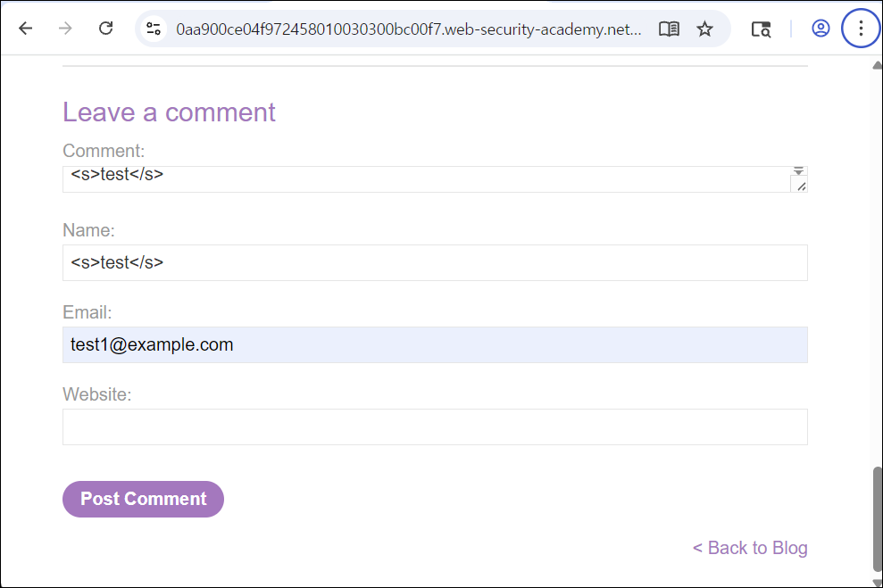View site information icon in address bar
Viewport: 883px width, 588px height.
coord(154,29)
